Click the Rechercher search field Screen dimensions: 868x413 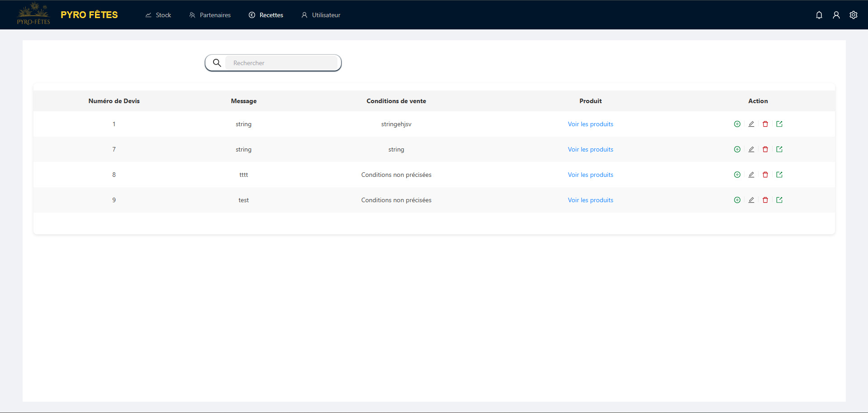(x=283, y=63)
